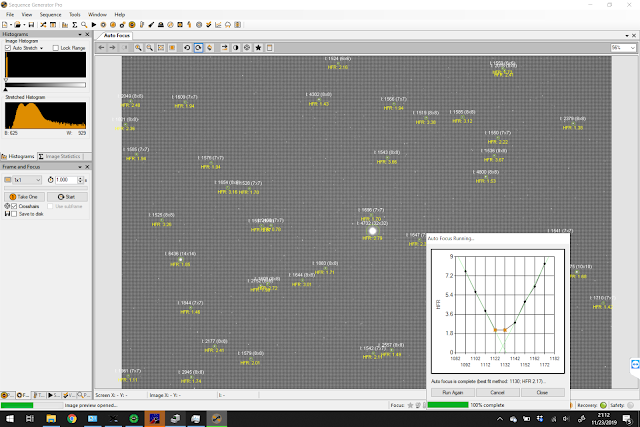Open the 56% zoom level dropdown
Viewport: 640px width, 427px height.
[624, 48]
